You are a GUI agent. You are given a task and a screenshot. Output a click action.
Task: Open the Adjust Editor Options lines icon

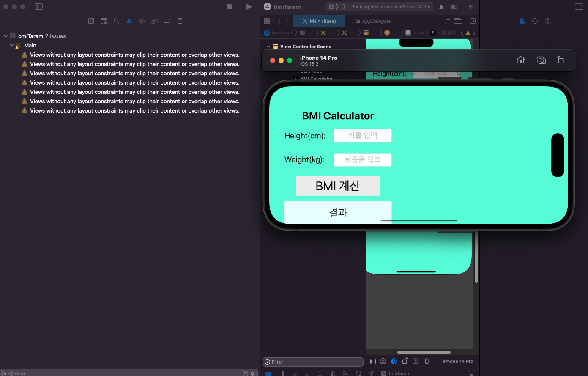[458, 21]
